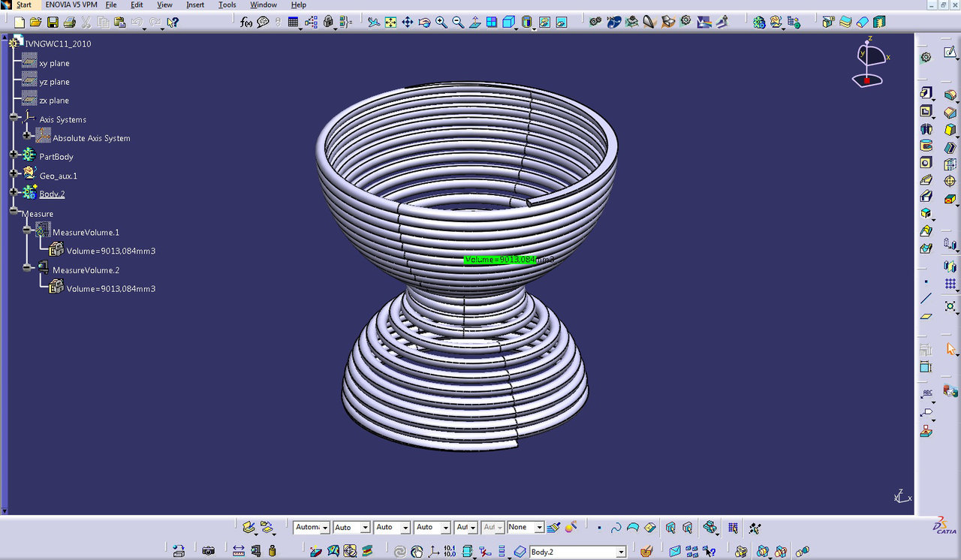Collapse the MeasureVolume.1 node
961x560 pixels.
click(x=27, y=230)
